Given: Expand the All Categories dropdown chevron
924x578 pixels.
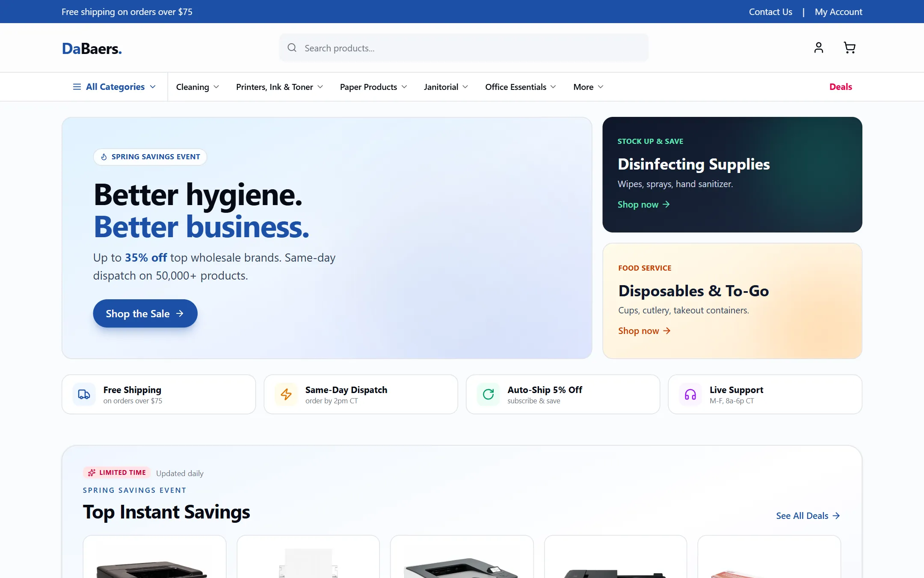Looking at the screenshot, I should [153, 87].
